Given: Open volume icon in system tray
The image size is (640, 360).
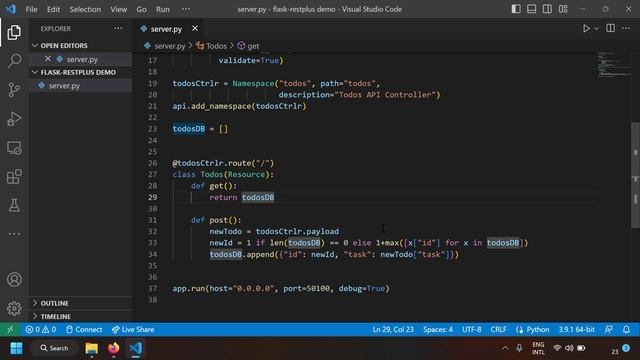Looking at the screenshot, I should pos(569,348).
